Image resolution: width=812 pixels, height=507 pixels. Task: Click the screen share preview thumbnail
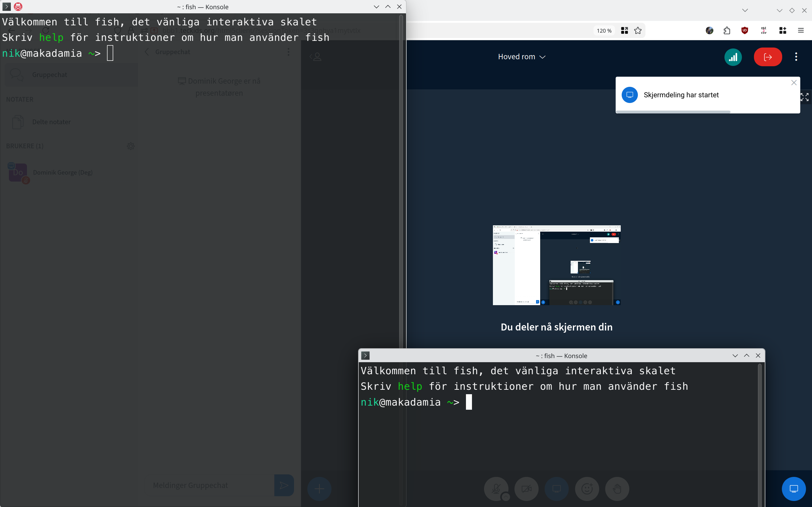556,265
